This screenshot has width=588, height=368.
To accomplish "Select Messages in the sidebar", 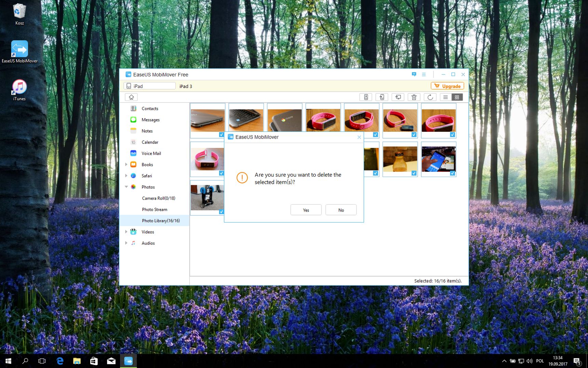I will pos(154,120).
